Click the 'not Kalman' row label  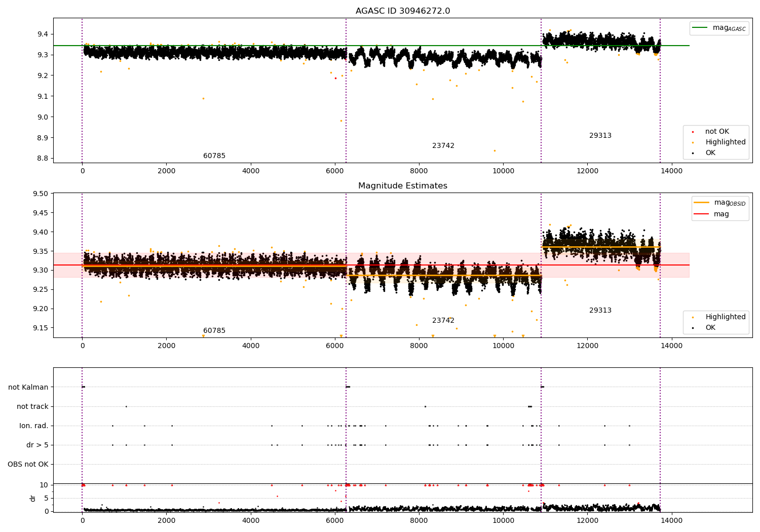click(28, 388)
